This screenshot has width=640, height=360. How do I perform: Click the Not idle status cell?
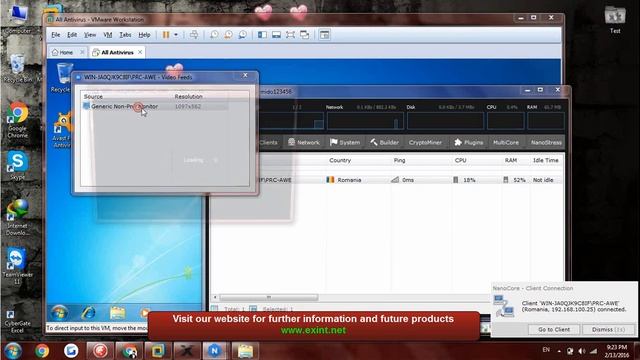543,180
